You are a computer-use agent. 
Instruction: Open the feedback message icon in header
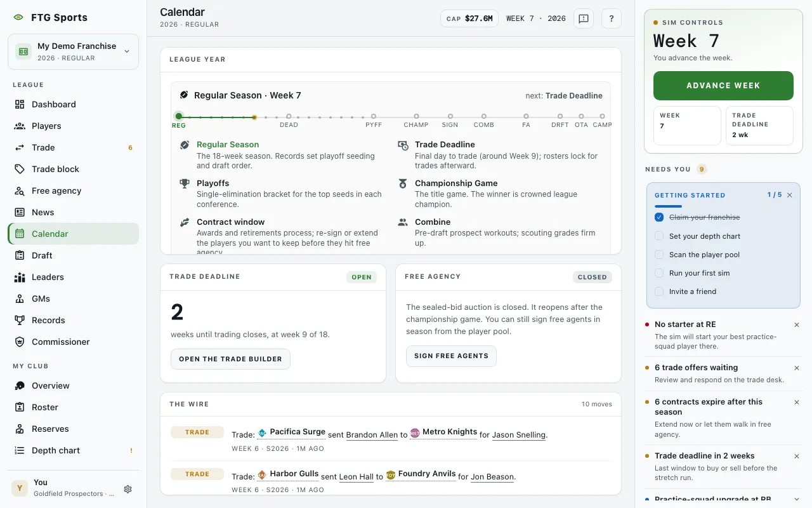(584, 18)
